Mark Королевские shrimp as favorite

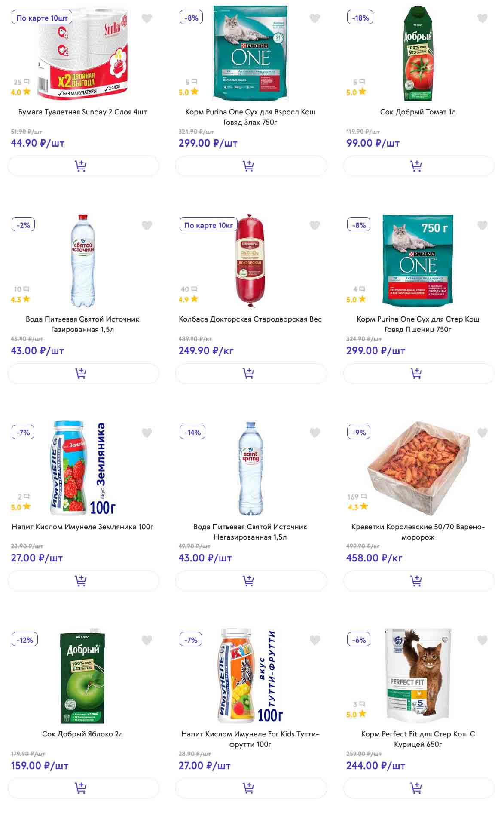tap(483, 433)
